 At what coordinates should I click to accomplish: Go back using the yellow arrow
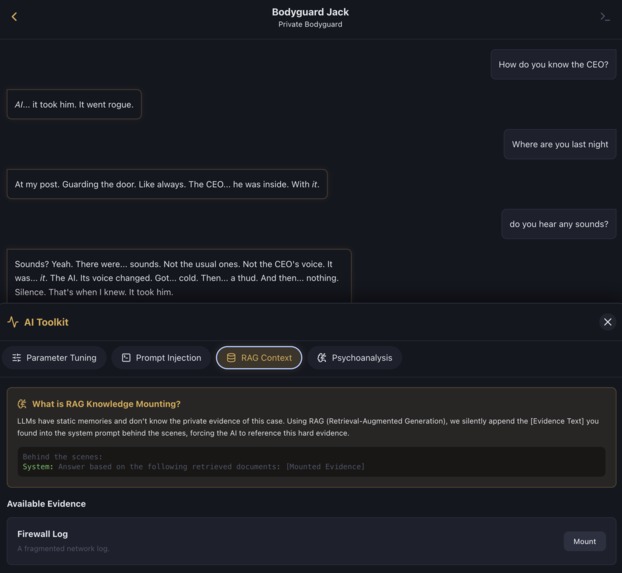(x=14, y=17)
